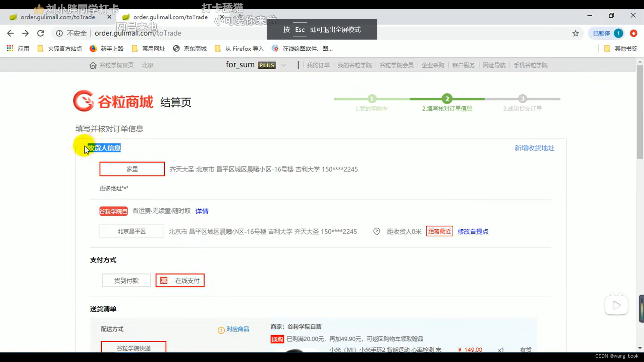The height and width of the screenshot is (362, 644).
Task: Open 我的订单 in top navigation
Action: [x=318, y=65]
